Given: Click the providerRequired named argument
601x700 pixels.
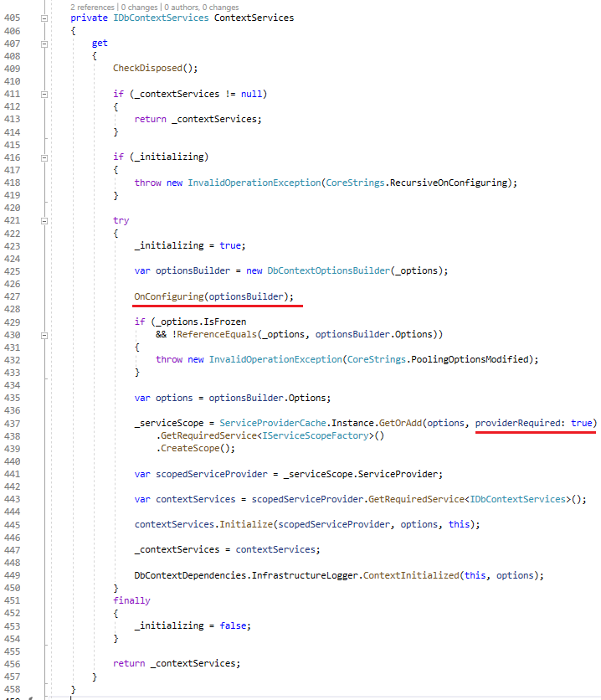Looking at the screenshot, I should pyautogui.click(x=519, y=424).
